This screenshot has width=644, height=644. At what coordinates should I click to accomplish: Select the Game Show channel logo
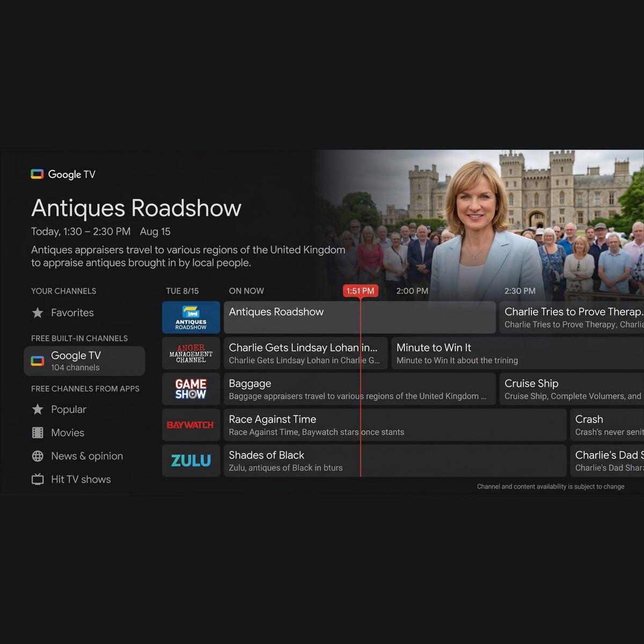191,389
